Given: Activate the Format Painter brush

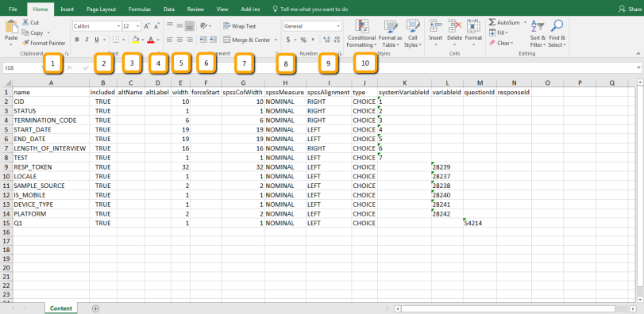Looking at the screenshot, I should coord(25,43).
